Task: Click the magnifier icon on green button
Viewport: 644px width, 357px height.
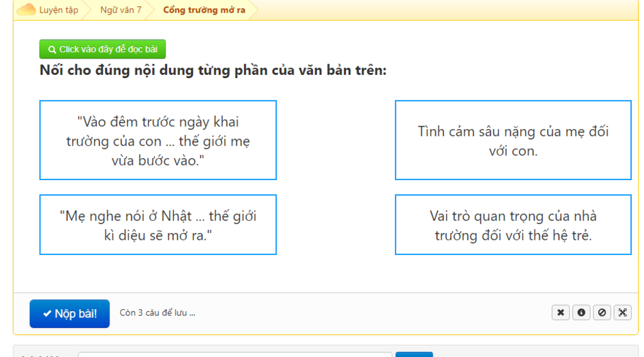Action: tap(52, 50)
